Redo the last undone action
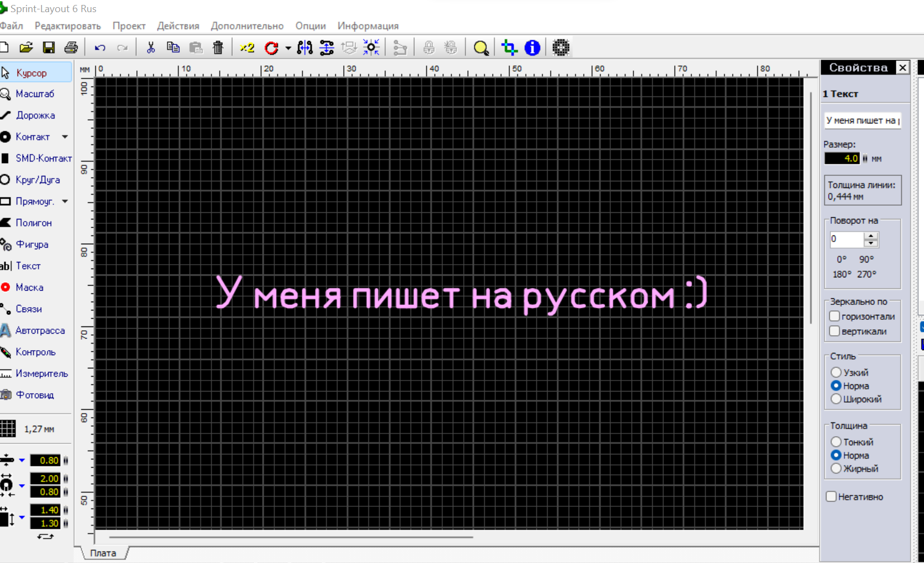Viewport: 924px width, 563px height. (122, 48)
